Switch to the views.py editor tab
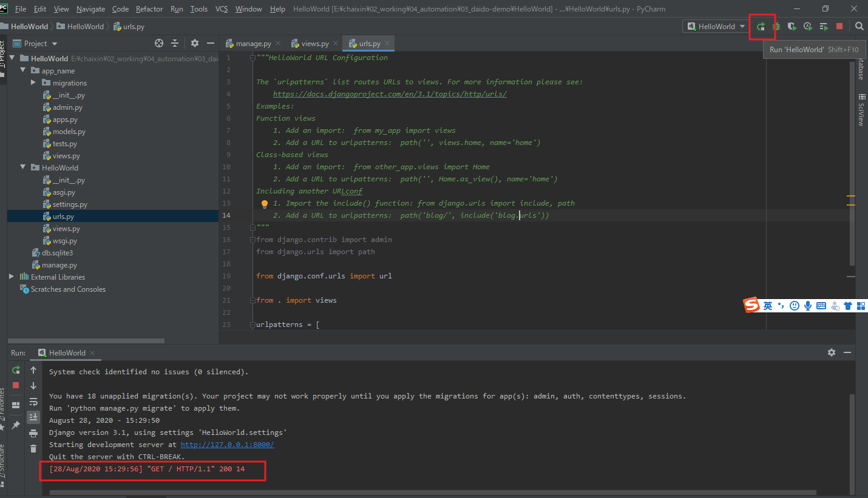Image resolution: width=868 pixels, height=498 pixels. pyautogui.click(x=314, y=44)
